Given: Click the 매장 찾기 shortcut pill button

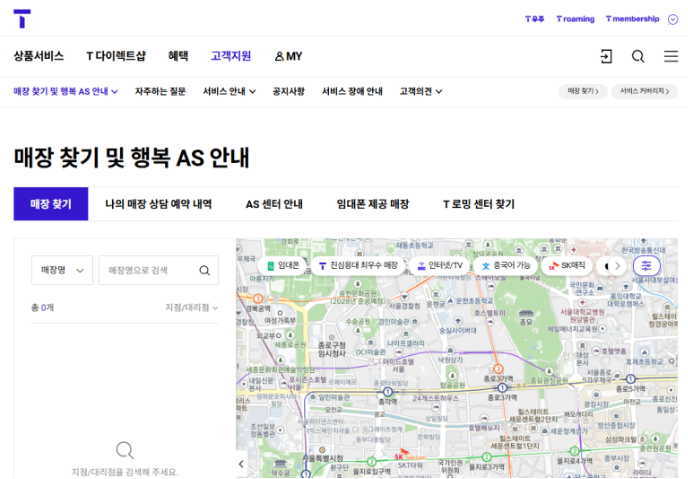Looking at the screenshot, I should coord(583,91).
